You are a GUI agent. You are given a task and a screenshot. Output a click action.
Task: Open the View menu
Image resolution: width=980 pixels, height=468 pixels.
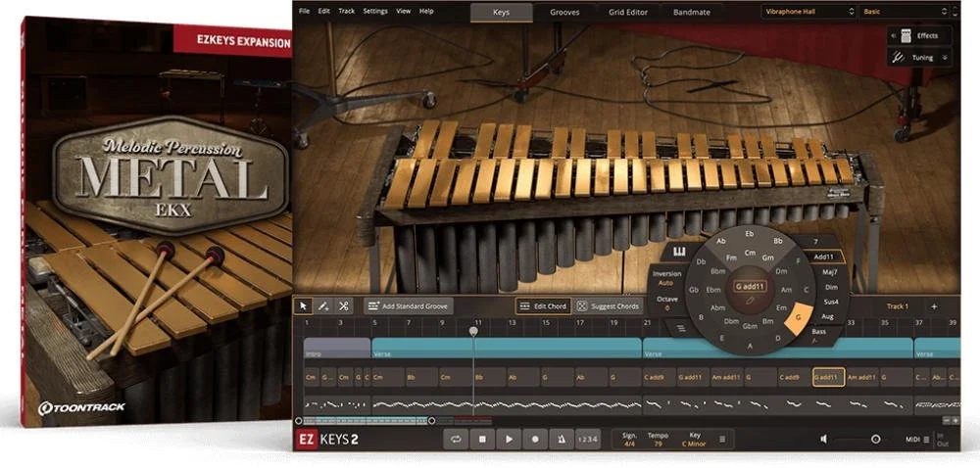tap(404, 11)
